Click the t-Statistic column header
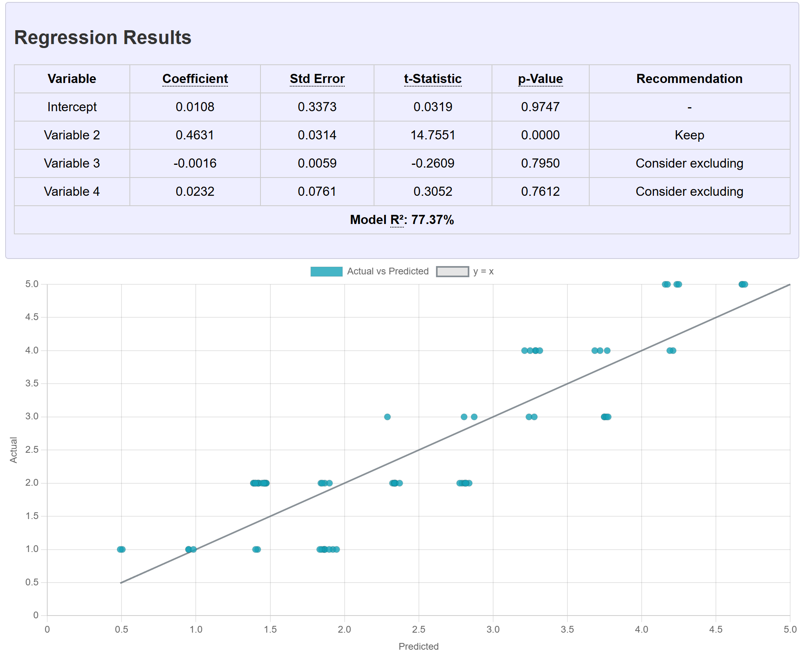812x664 pixels. click(433, 79)
